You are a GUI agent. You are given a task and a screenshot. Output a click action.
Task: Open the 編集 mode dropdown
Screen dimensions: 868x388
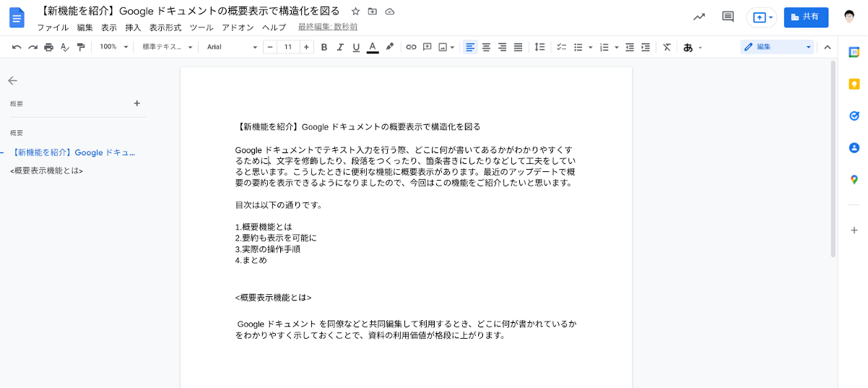[778, 47]
